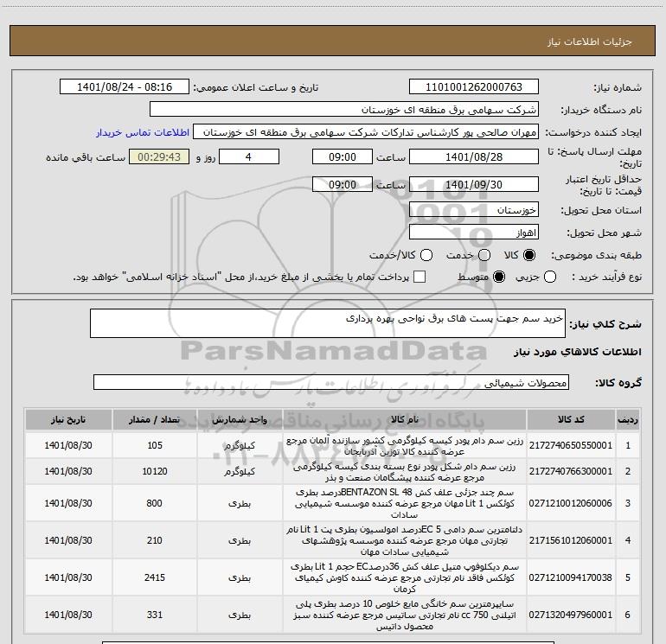
Task: Click the ردیف column header
Action: pos(628,419)
